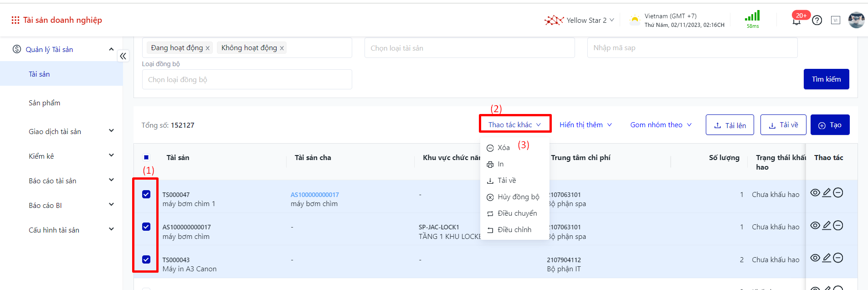Image resolution: width=868 pixels, height=290 pixels.
Task: View details eye icon for AS100000000017 row
Action: coord(815,226)
